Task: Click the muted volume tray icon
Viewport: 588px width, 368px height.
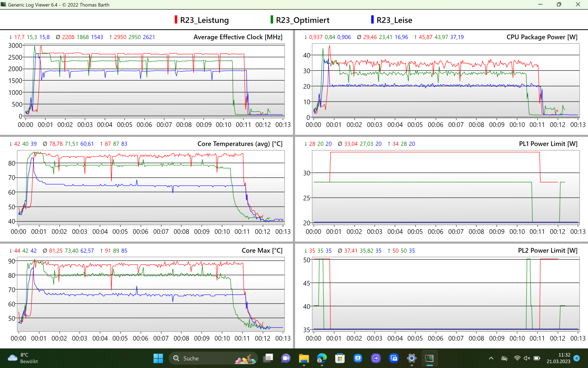Action: click(x=527, y=358)
